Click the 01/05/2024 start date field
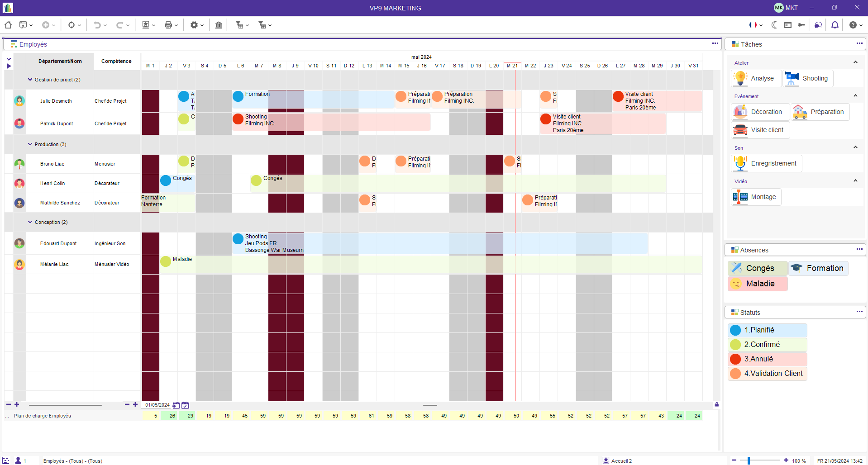 point(157,405)
